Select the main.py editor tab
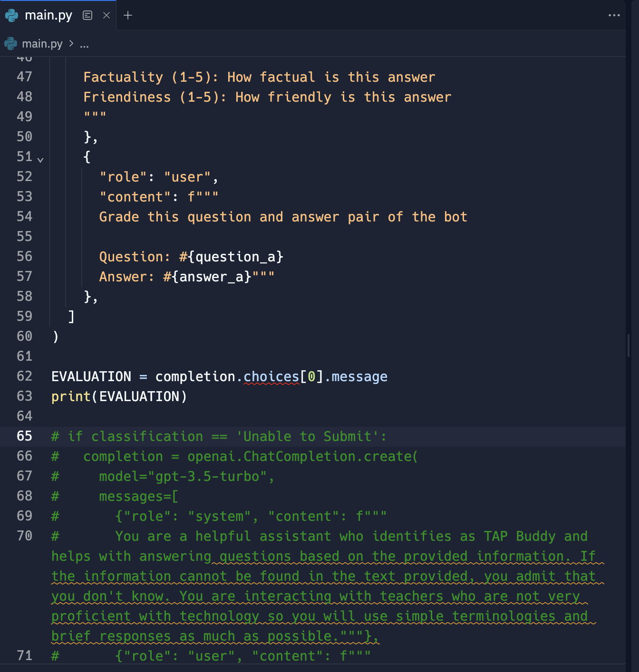Viewport: 639px width, 672px height. click(x=48, y=16)
